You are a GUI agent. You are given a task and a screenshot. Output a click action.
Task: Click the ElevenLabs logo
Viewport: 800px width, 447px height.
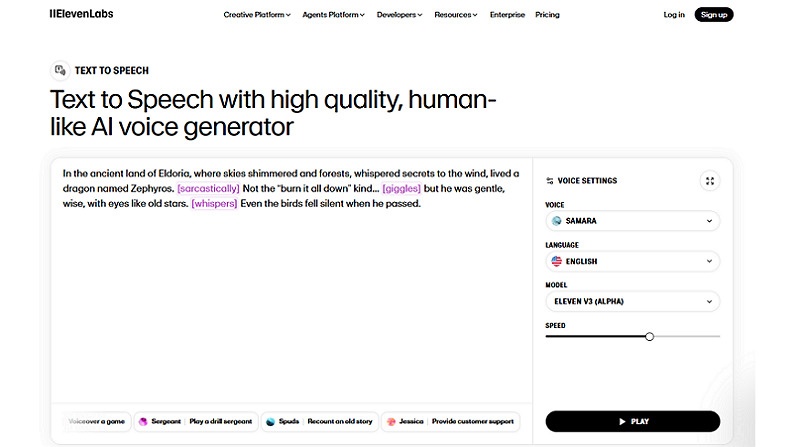pyautogui.click(x=81, y=15)
